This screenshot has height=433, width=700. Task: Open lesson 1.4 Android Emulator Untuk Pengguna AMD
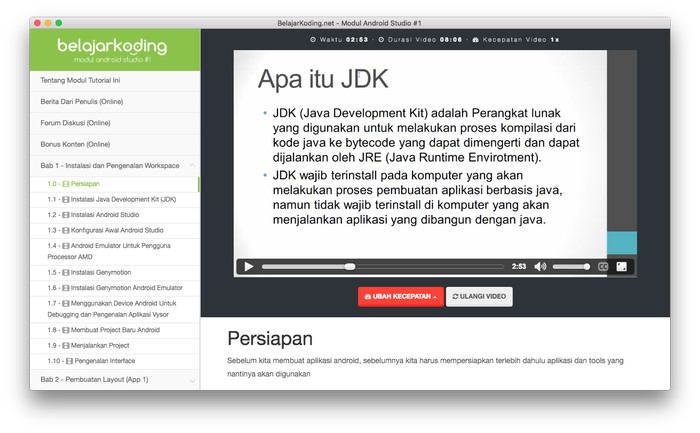[115, 251]
